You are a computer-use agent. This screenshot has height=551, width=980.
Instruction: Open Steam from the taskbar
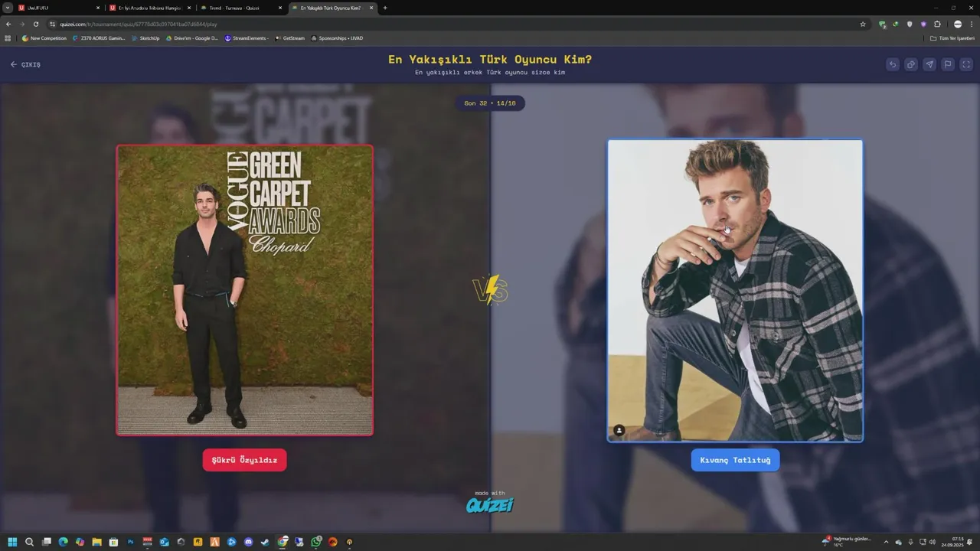click(265, 542)
